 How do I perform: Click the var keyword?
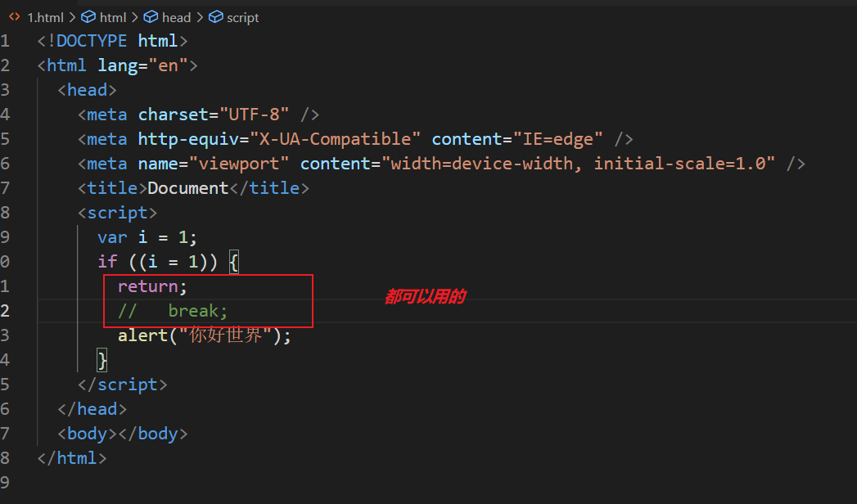(x=112, y=237)
